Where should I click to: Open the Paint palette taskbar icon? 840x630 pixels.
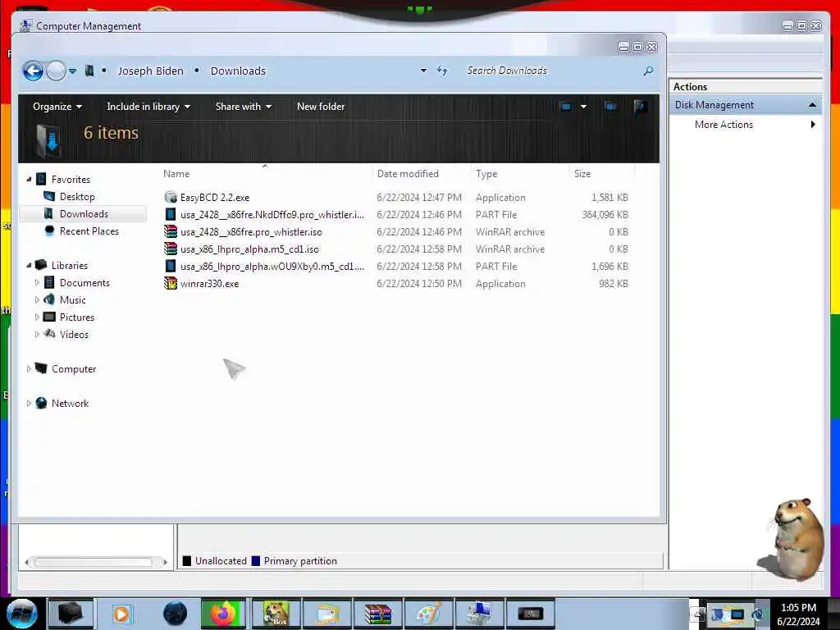(428, 614)
